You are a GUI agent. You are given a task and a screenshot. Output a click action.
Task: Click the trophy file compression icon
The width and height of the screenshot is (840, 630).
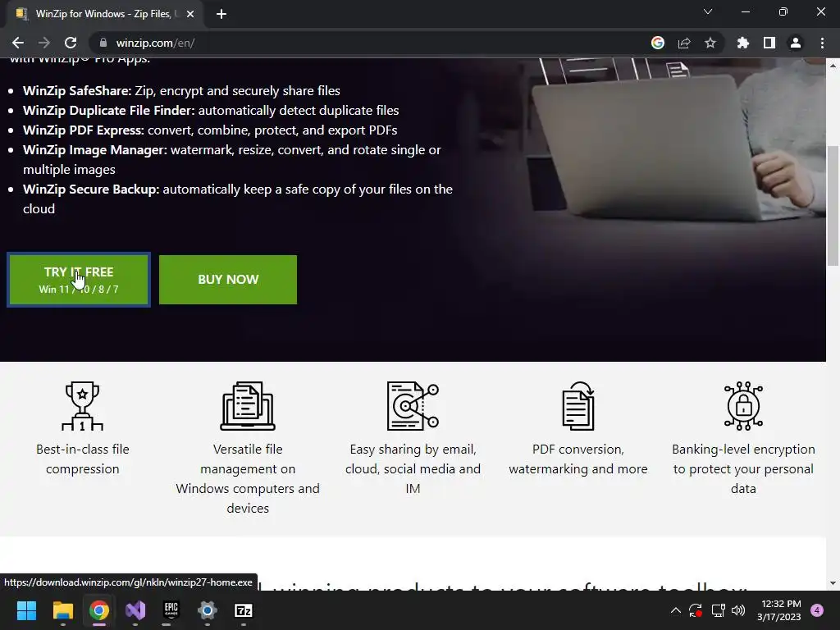82,406
